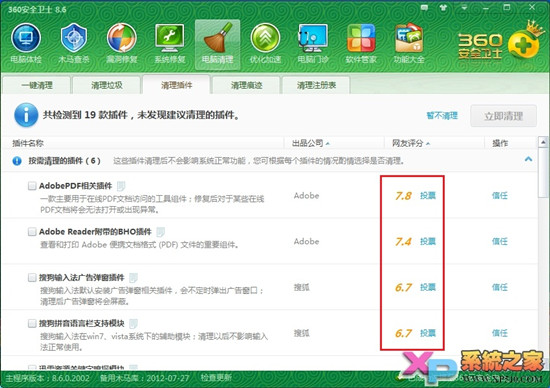Click the 暂不清理 link
Viewport: 550px width, 388px height.
tap(442, 115)
